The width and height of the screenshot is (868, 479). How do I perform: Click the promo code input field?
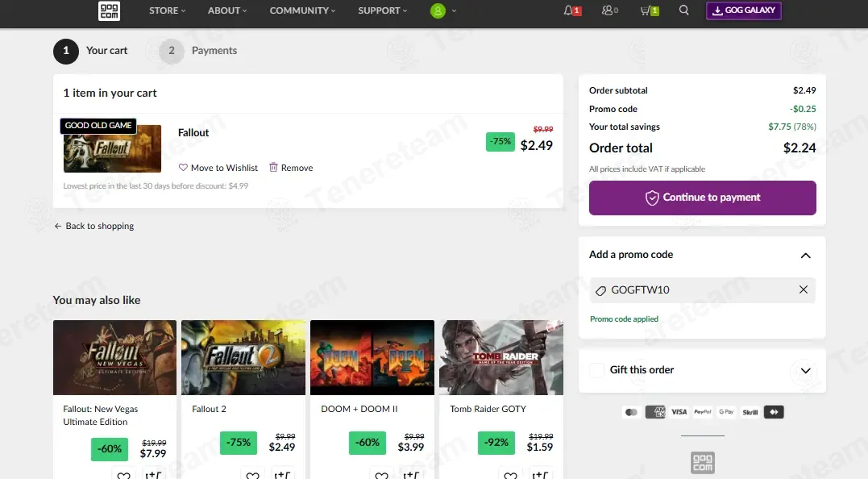703,290
